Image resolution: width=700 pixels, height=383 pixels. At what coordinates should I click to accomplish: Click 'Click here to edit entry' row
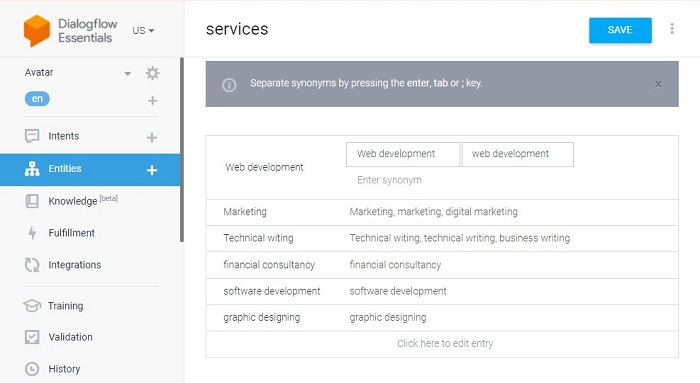pyautogui.click(x=442, y=344)
